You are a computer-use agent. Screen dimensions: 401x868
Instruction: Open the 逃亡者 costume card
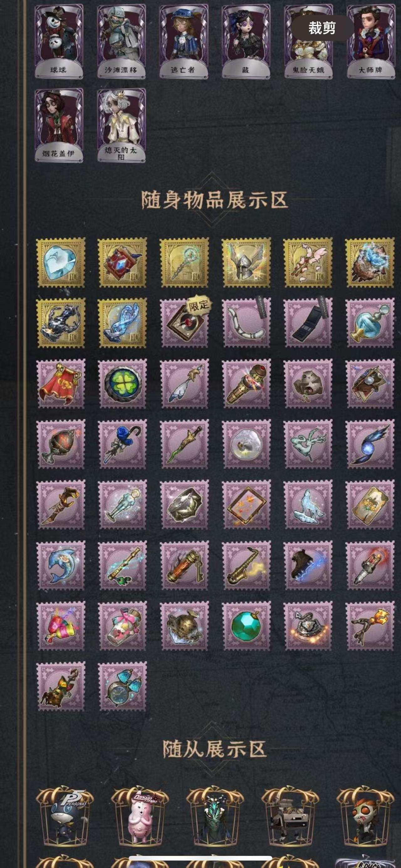pyautogui.click(x=184, y=41)
